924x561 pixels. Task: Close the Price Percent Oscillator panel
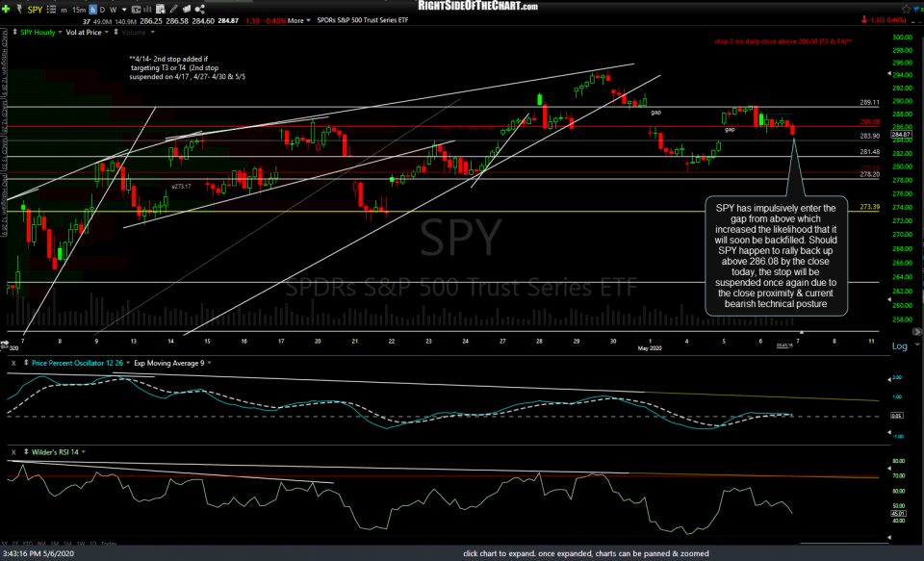[13, 363]
